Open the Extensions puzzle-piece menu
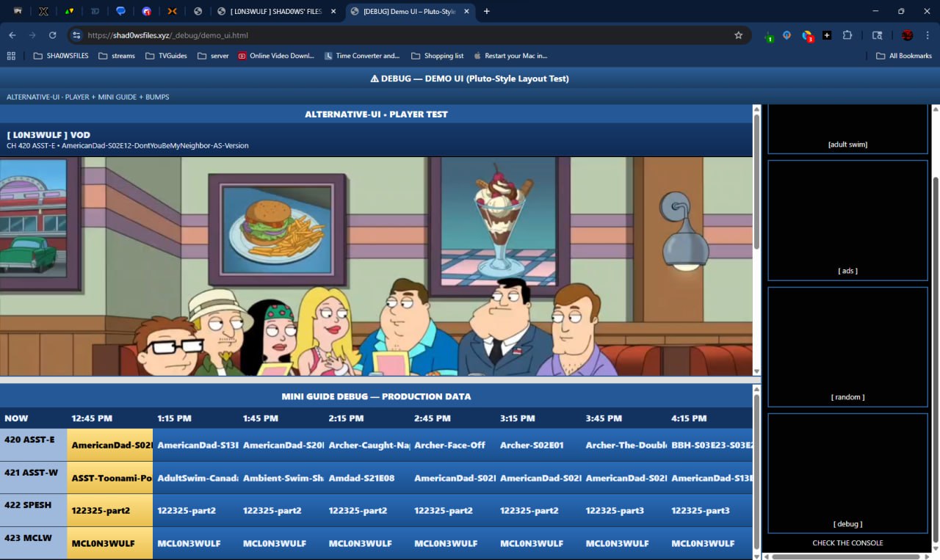 tap(847, 35)
